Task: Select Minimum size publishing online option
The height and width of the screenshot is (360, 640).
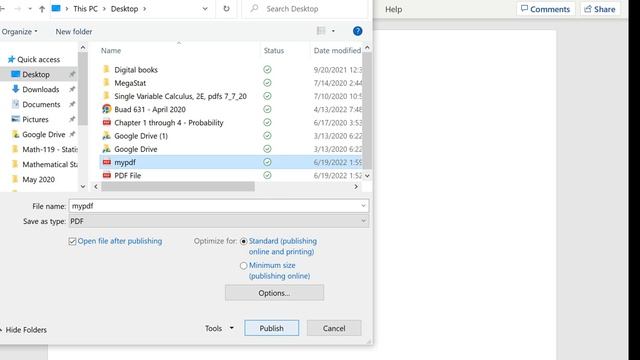Action: click(244, 266)
